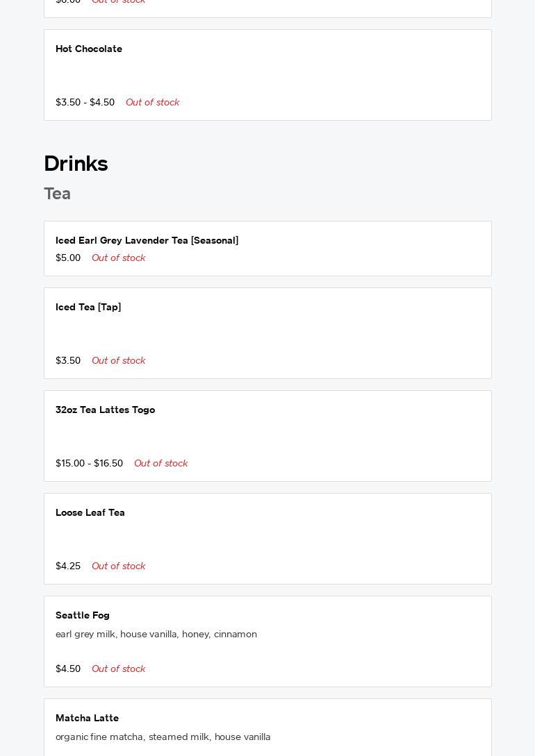Screen dimensions: 535x756
Task: Choose the Loose Leaf Tea item title
Action: [x=90, y=513]
